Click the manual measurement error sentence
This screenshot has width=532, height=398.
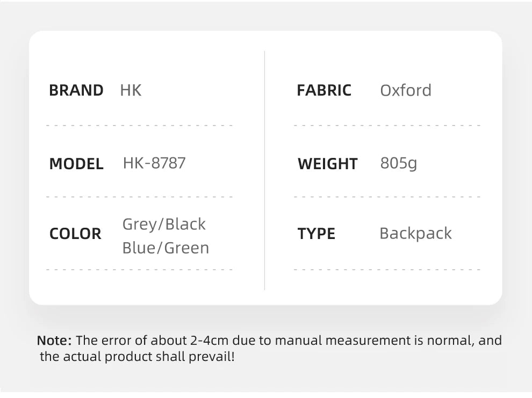289,341
